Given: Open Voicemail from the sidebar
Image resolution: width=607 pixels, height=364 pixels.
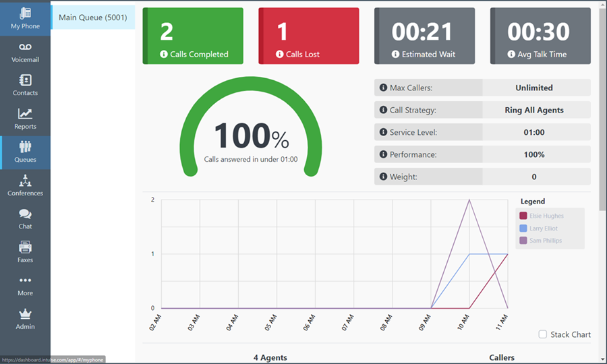Looking at the screenshot, I should tap(25, 47).
